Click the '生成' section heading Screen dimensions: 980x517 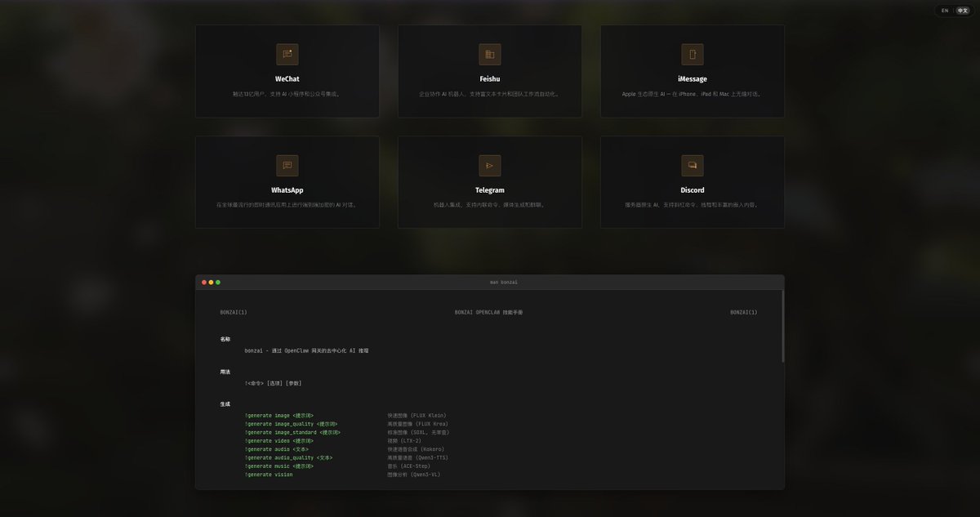(225, 404)
